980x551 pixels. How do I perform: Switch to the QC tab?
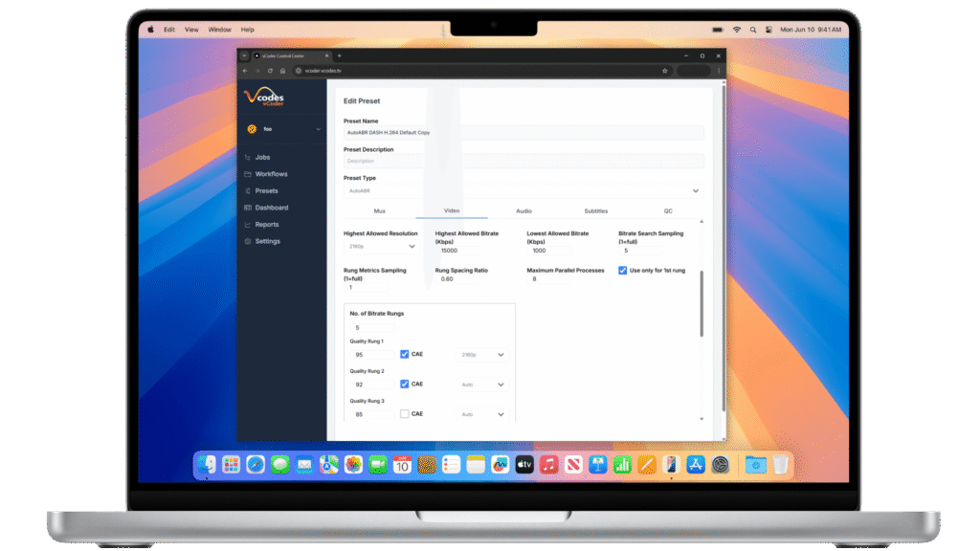[x=667, y=211]
